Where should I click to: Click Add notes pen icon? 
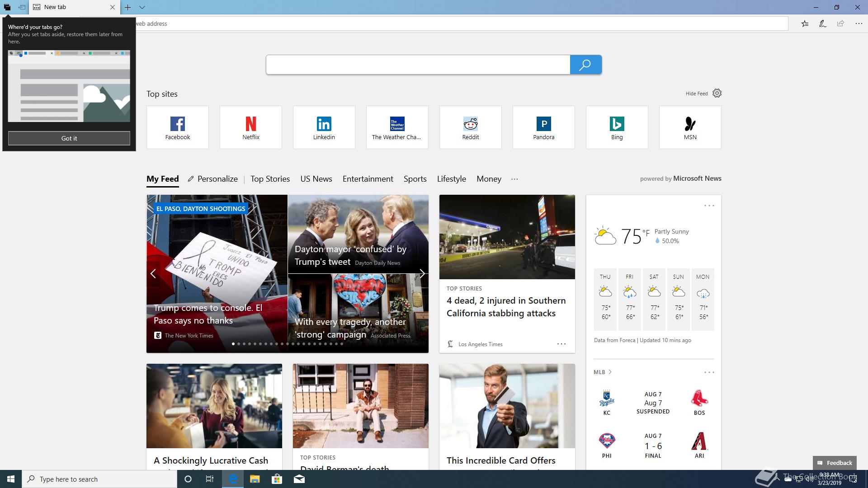823,23
